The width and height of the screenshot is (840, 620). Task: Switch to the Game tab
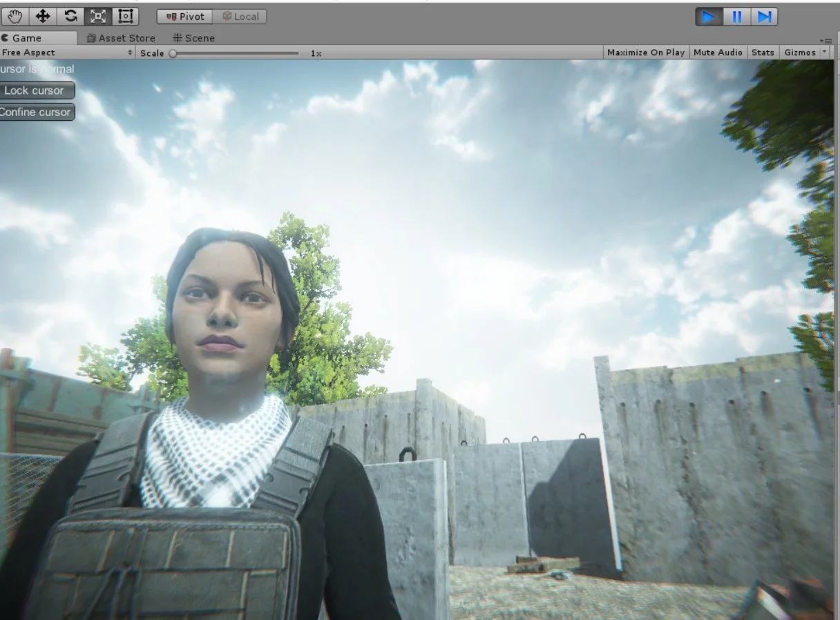pos(39,38)
